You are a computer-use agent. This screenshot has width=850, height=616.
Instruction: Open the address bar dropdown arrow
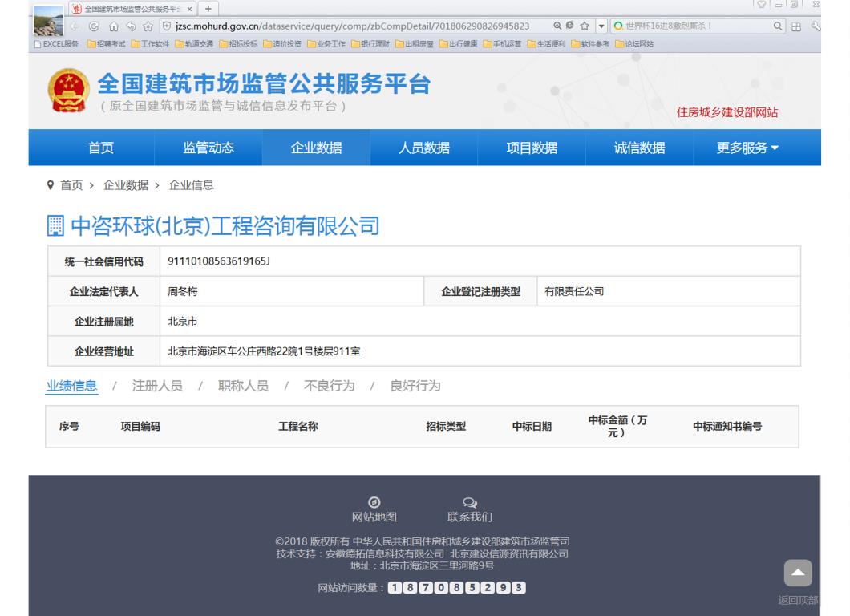(601, 26)
